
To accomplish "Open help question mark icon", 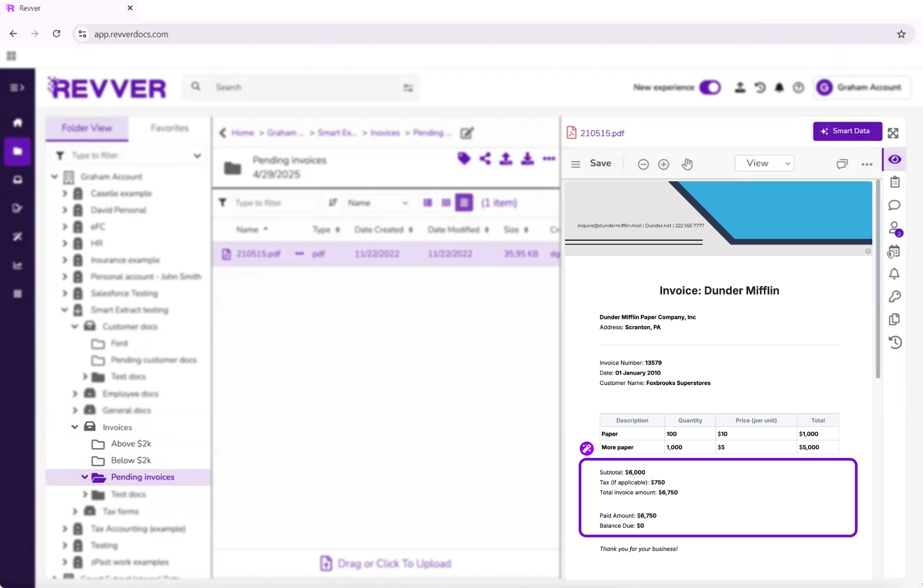I will (798, 87).
